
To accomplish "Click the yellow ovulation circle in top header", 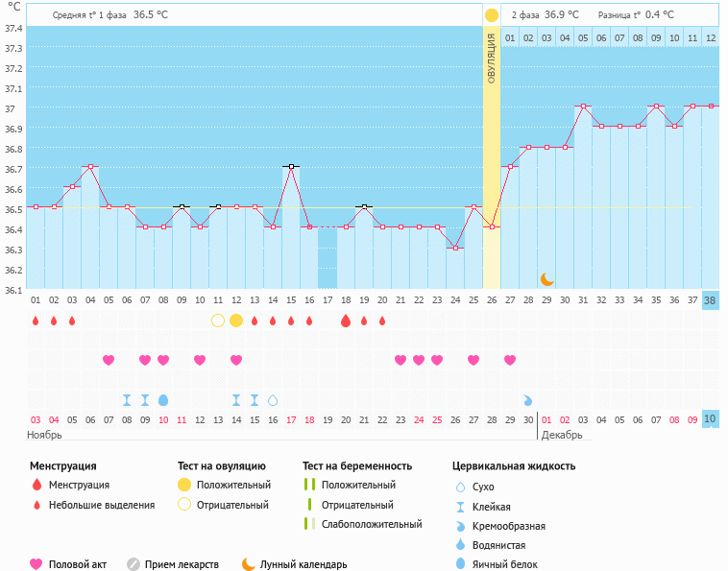I will click(x=492, y=15).
